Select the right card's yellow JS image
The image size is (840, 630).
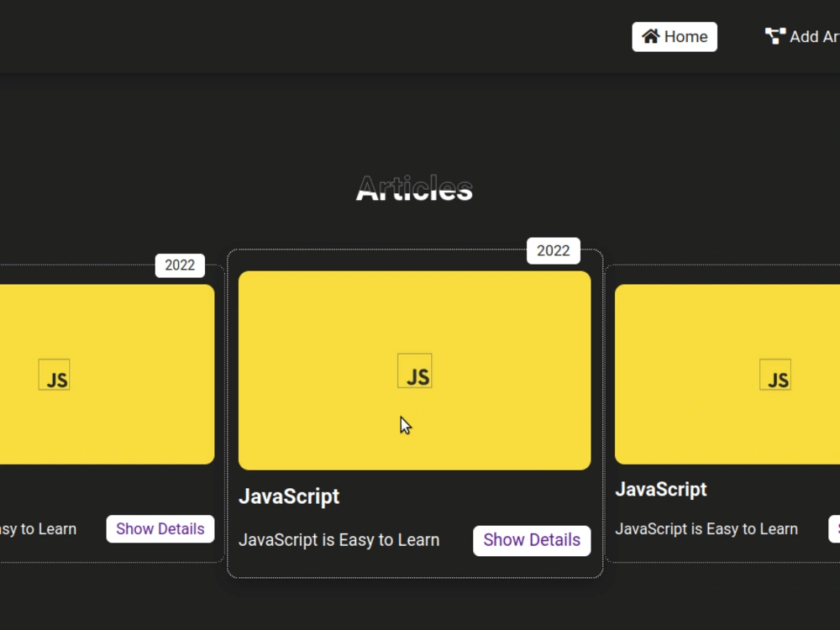(727, 375)
